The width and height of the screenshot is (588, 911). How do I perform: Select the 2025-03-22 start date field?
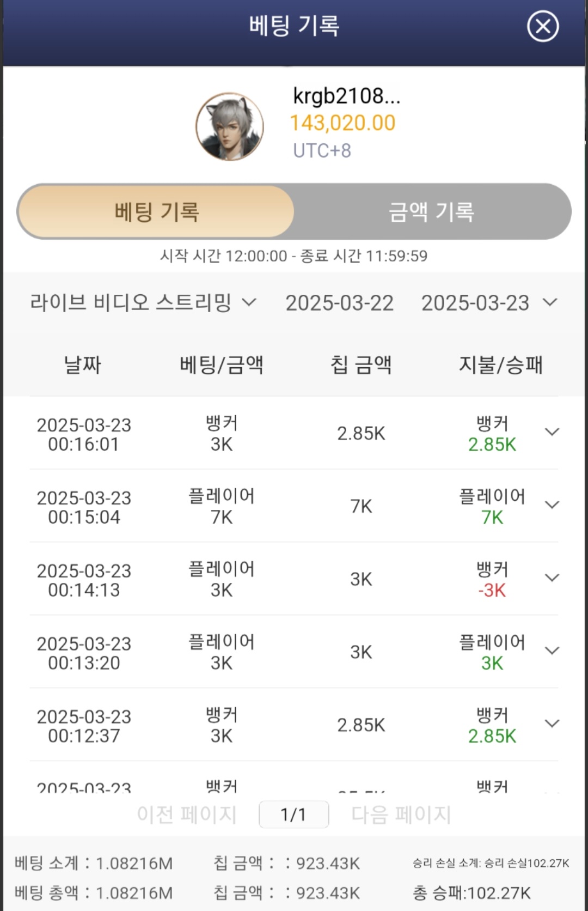[339, 303]
